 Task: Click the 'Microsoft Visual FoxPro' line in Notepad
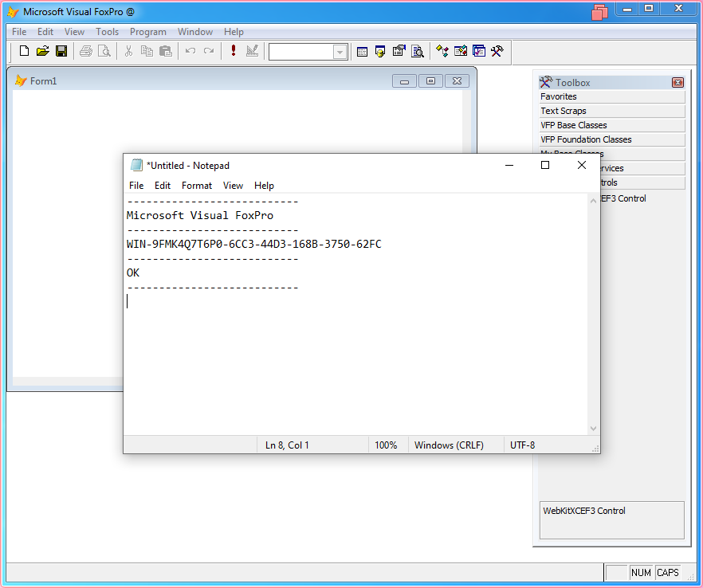[x=200, y=216]
